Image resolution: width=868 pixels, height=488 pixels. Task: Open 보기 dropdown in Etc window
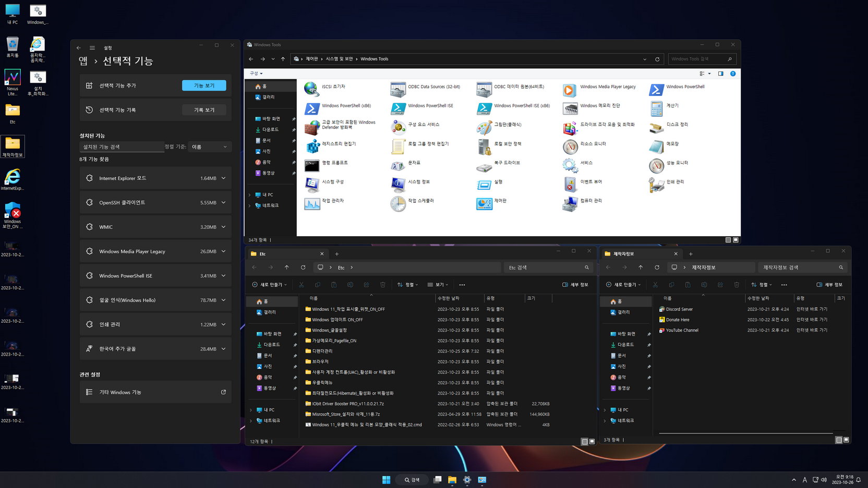coord(438,285)
